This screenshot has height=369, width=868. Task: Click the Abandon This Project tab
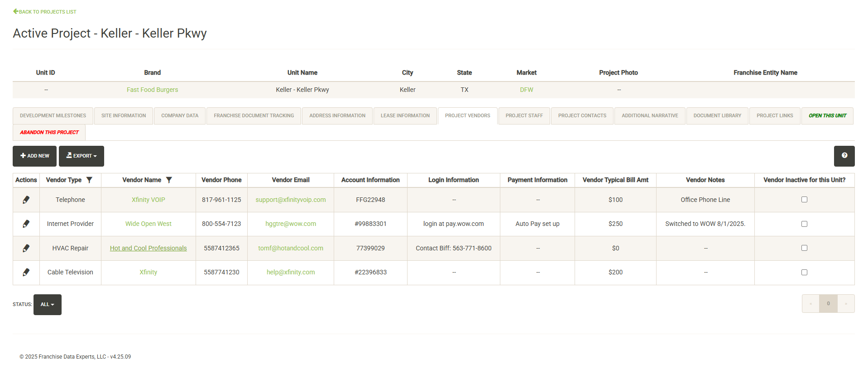(x=49, y=132)
